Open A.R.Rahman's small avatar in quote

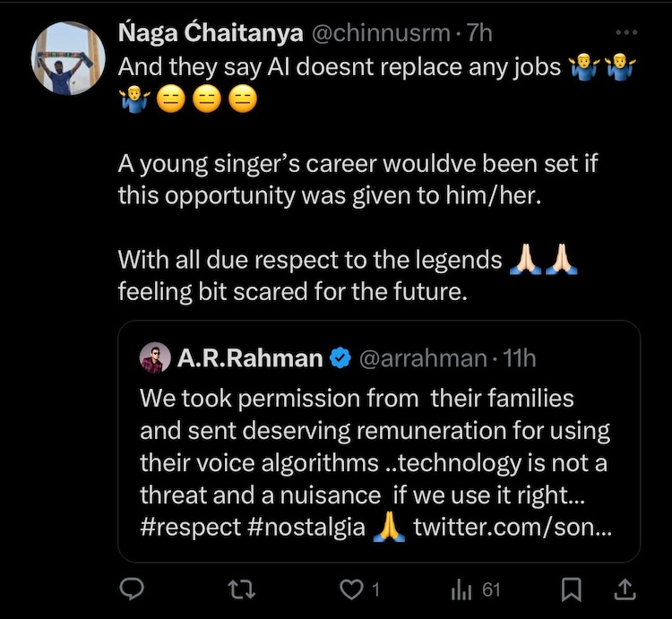click(x=155, y=359)
